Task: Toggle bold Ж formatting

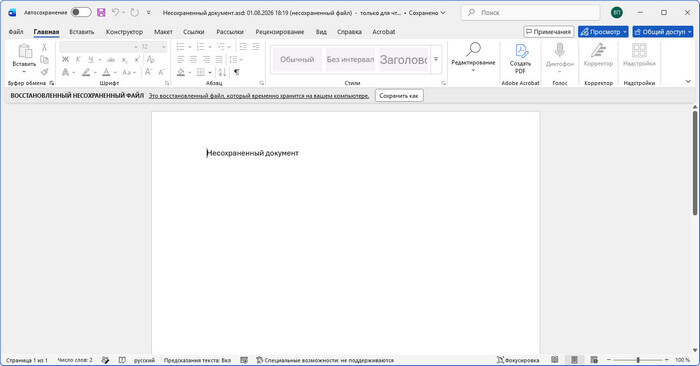Action: click(x=66, y=59)
